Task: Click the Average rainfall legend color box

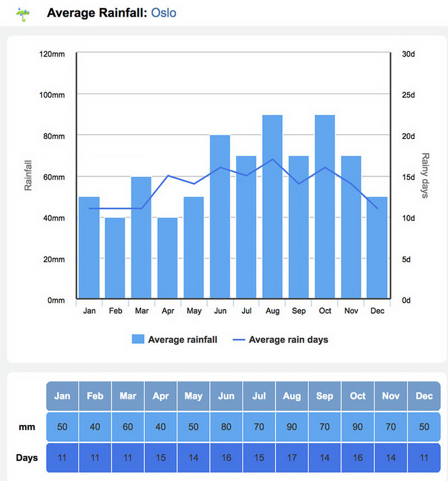Action: pyautogui.click(x=138, y=339)
